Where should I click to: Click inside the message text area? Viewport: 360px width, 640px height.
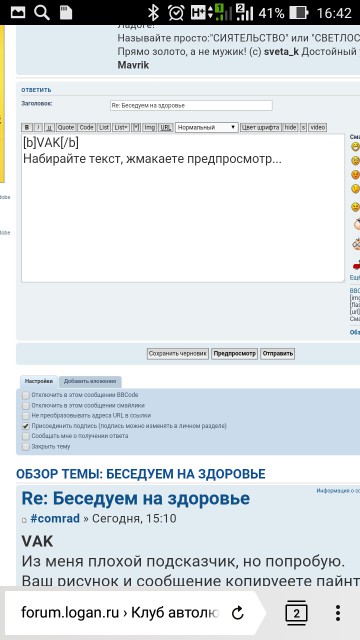click(x=183, y=208)
